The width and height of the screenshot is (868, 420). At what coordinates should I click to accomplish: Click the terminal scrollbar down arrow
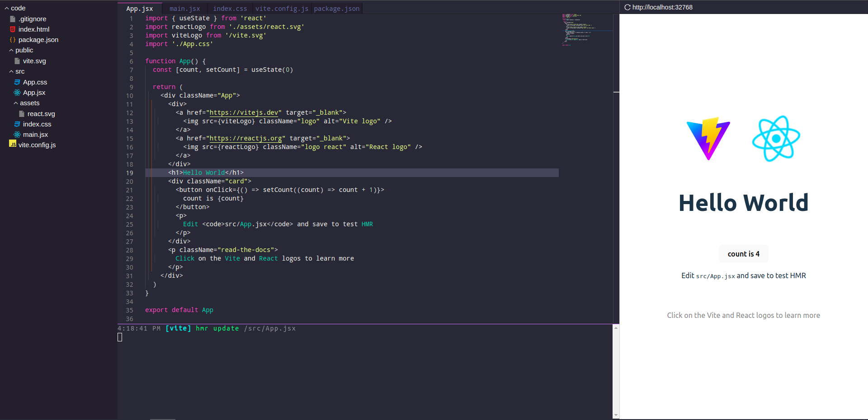616,415
